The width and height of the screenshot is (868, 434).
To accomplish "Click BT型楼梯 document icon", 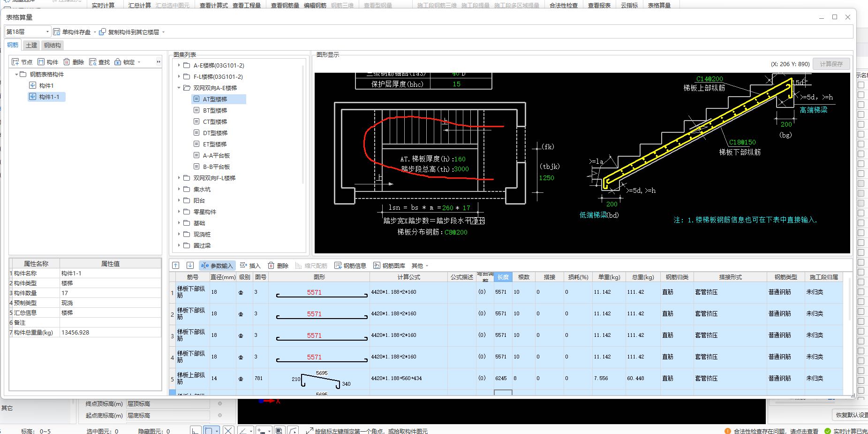I will pos(196,110).
